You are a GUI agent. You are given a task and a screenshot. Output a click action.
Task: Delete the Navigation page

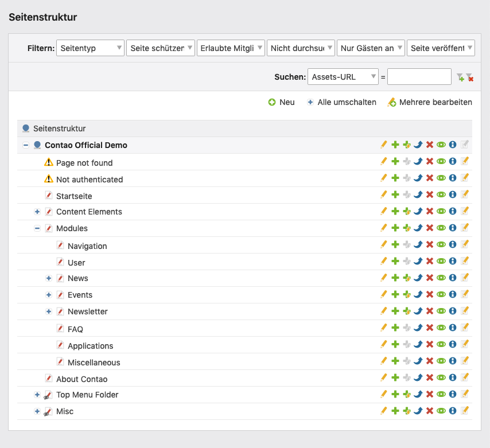pos(430,244)
